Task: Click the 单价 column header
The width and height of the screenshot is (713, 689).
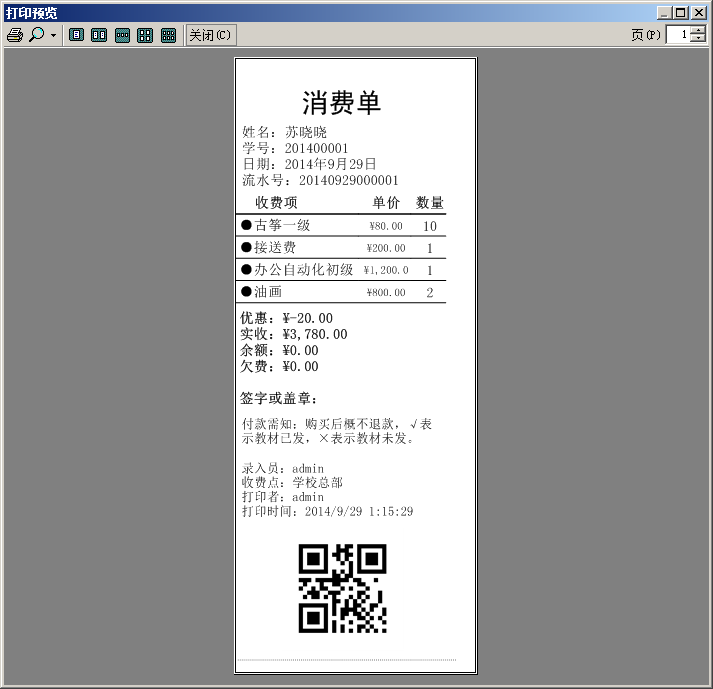Action: tap(386, 202)
